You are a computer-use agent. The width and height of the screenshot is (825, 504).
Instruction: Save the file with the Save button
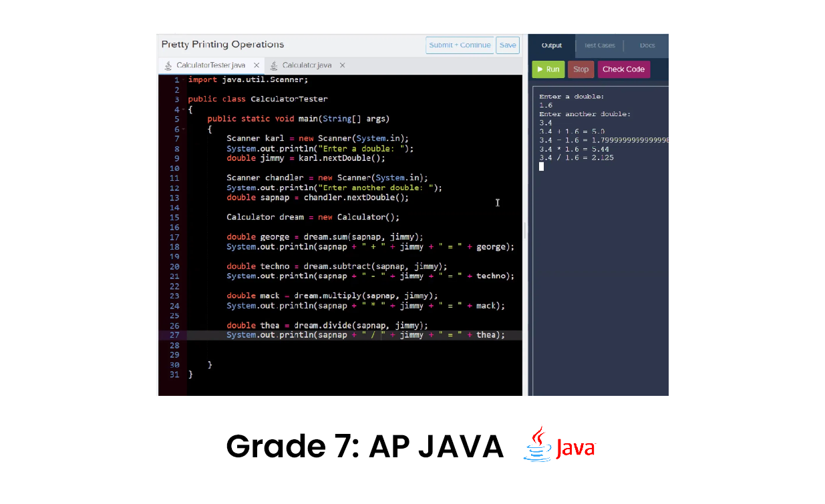pos(508,45)
